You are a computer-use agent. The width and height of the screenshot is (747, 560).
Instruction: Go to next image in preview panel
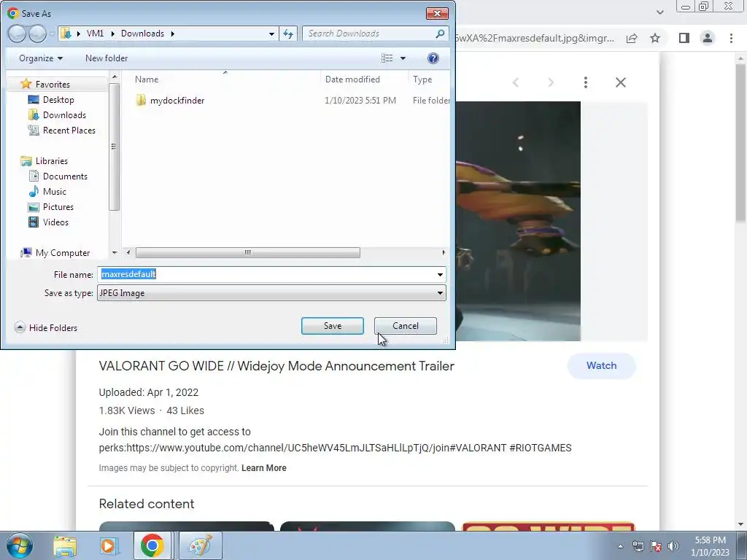click(551, 82)
